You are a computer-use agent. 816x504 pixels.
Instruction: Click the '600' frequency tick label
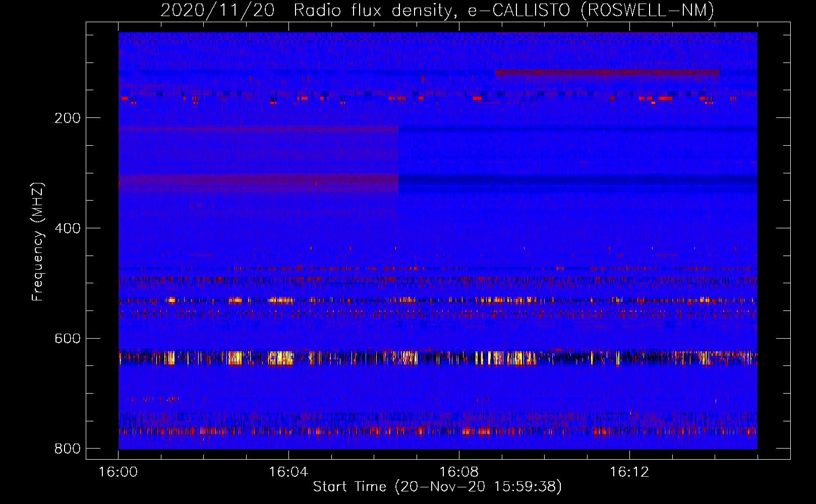click(x=68, y=338)
